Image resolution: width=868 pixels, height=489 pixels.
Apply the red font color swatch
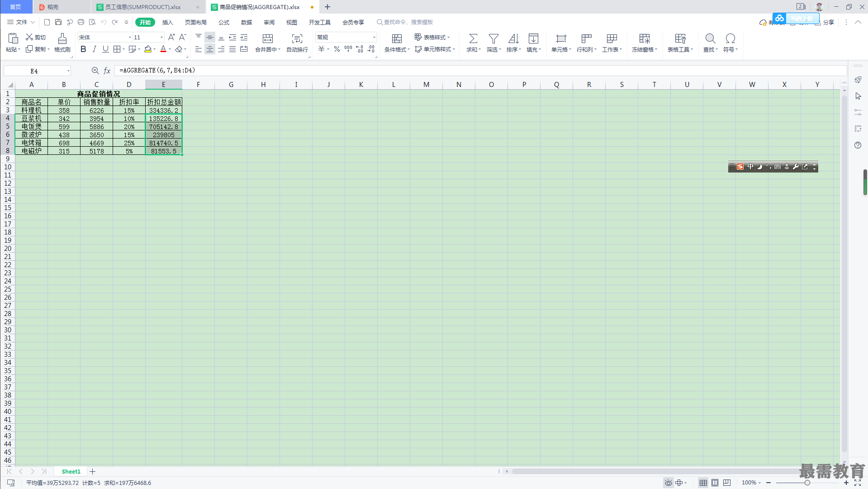pyautogui.click(x=163, y=49)
